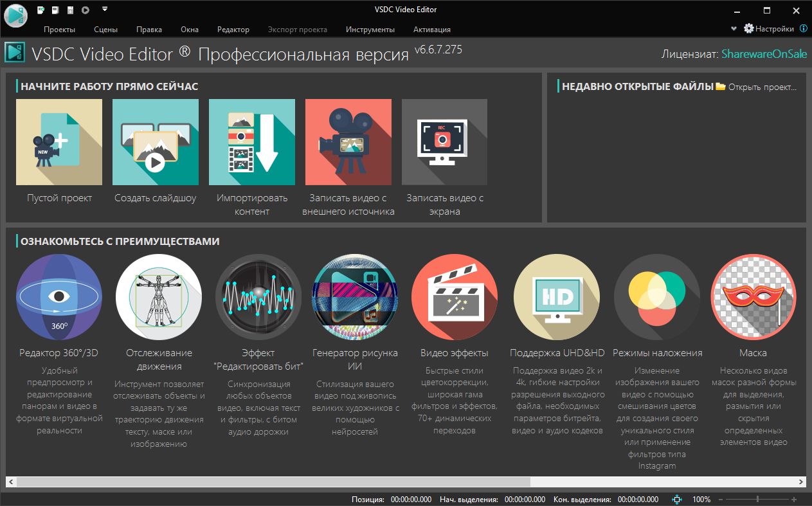Click the Поддержка UHD&HD title

557,353
